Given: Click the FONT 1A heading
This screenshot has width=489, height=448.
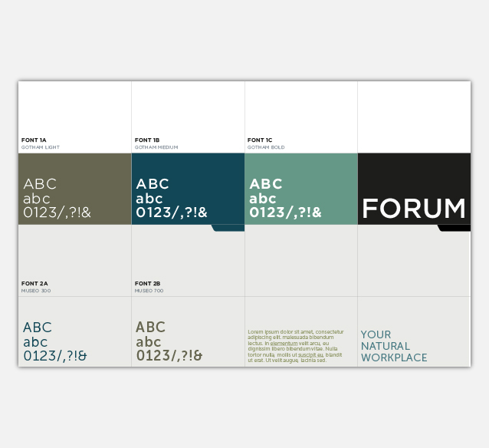Looking at the screenshot, I should pyautogui.click(x=34, y=140).
